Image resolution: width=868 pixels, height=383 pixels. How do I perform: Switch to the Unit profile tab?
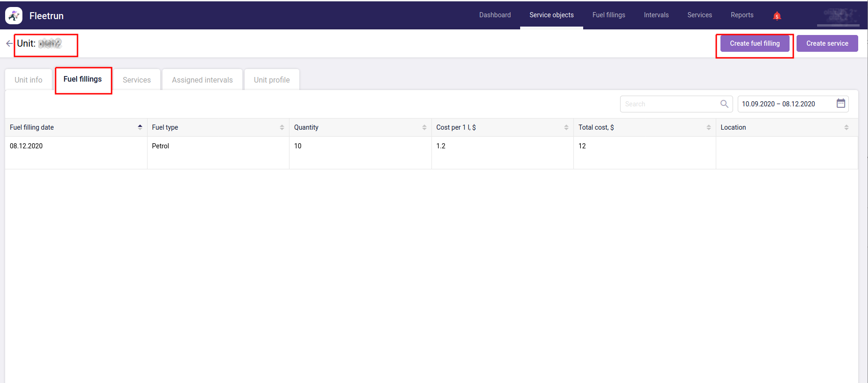click(272, 80)
